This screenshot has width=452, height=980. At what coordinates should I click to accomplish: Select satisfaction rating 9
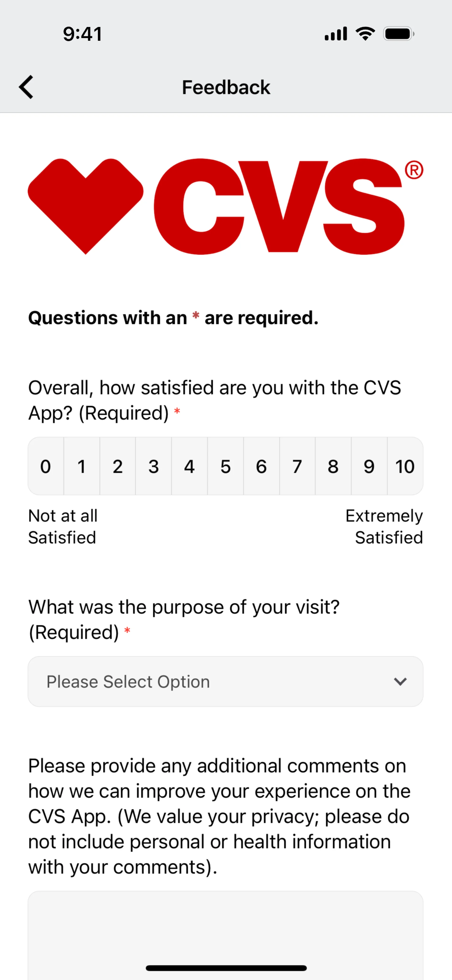click(x=369, y=466)
